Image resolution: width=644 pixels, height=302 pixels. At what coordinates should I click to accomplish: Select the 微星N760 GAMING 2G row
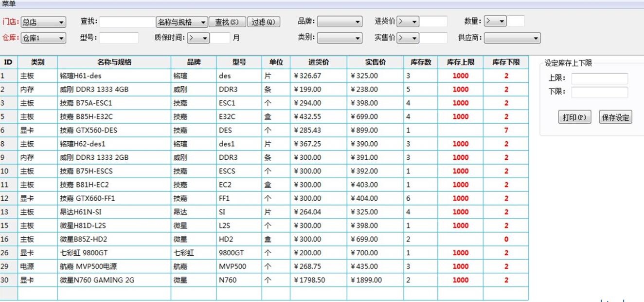point(97,280)
